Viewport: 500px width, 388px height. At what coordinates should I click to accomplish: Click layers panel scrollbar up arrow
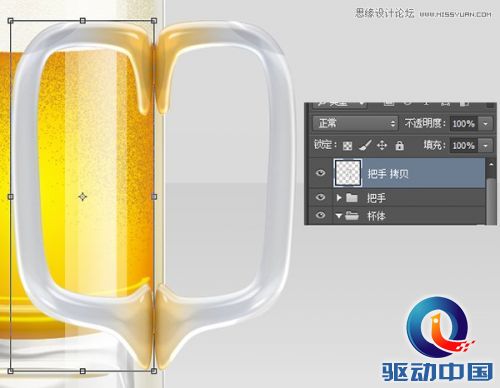coord(491,164)
